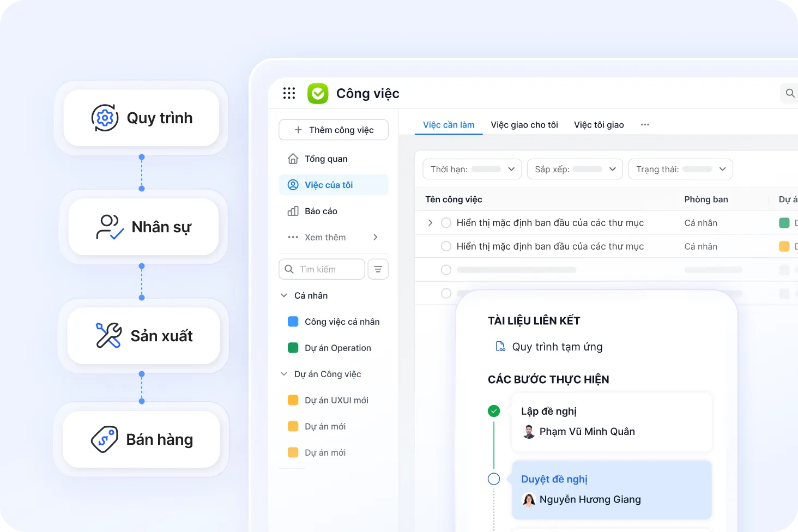The height and width of the screenshot is (532, 798).
Task: Switch to Việc tôi giao tab
Action: [599, 125]
